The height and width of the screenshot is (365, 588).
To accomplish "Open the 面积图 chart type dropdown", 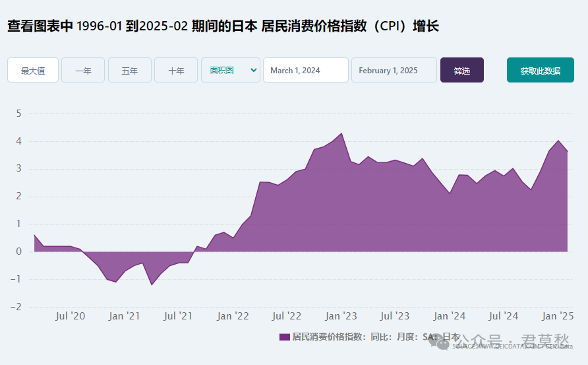I will pos(231,70).
